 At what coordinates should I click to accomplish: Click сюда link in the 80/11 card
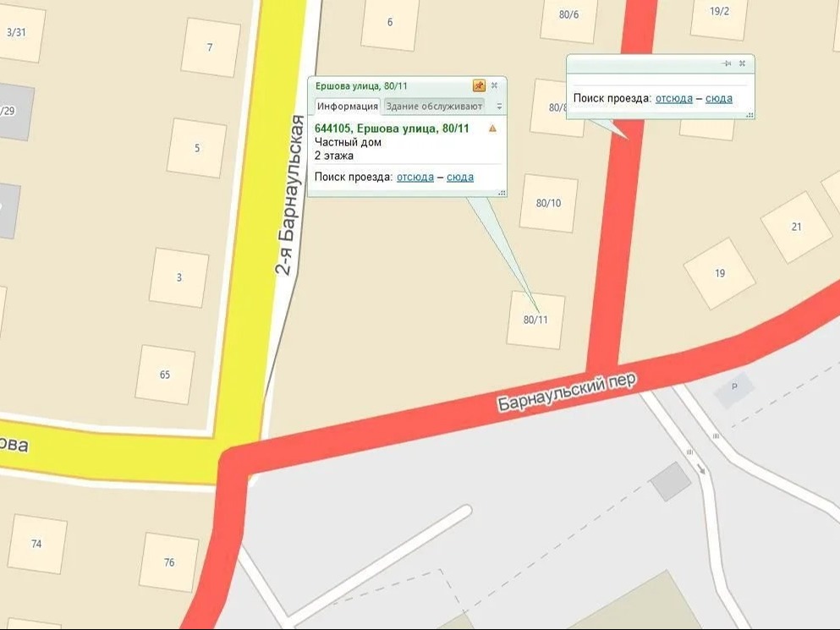460,177
